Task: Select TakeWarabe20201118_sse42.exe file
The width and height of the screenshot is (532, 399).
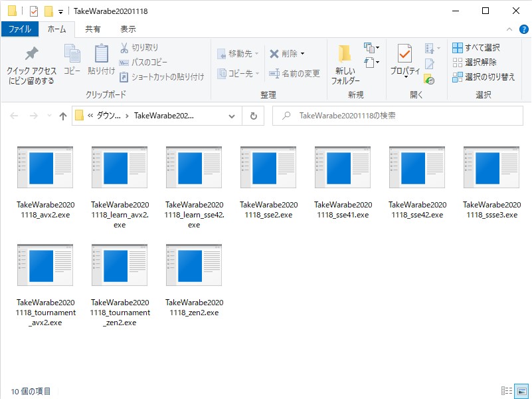Action: [417, 184]
